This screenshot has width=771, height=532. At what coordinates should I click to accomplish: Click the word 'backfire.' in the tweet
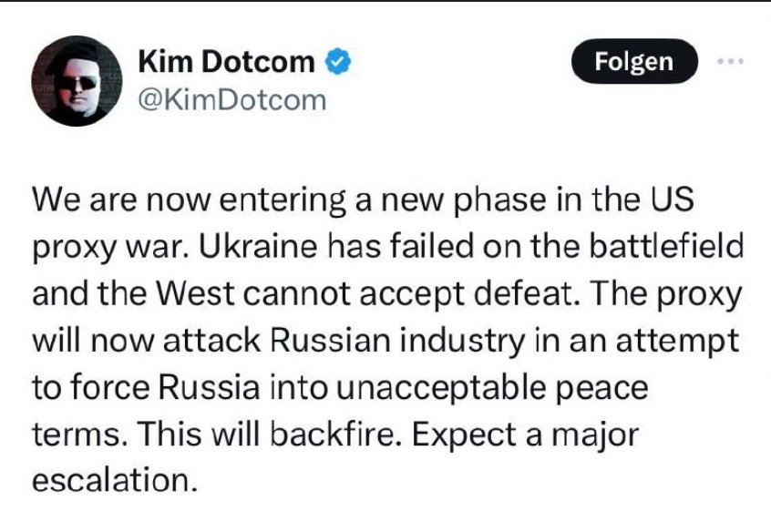[333, 435]
